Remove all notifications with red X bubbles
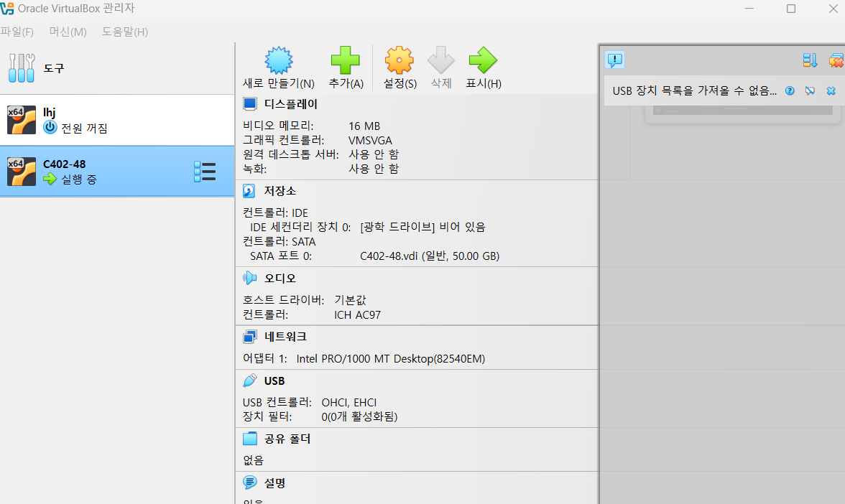The image size is (845, 504). [837, 60]
